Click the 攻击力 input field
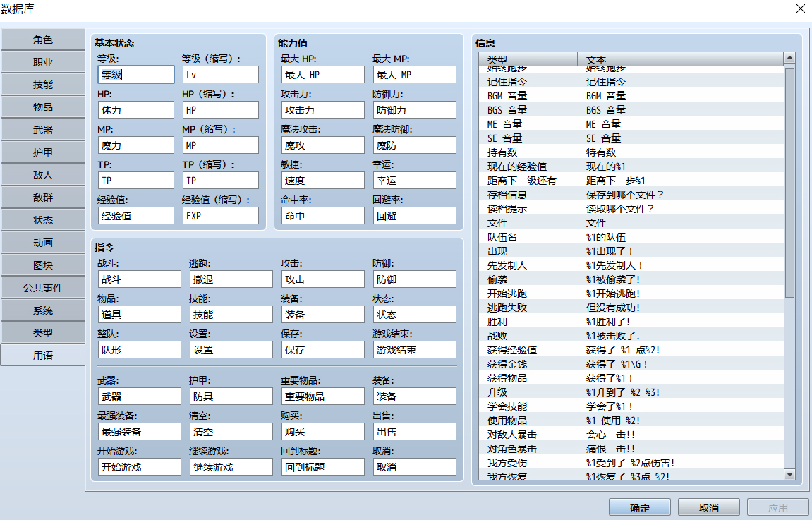The image size is (812, 520). 322,110
